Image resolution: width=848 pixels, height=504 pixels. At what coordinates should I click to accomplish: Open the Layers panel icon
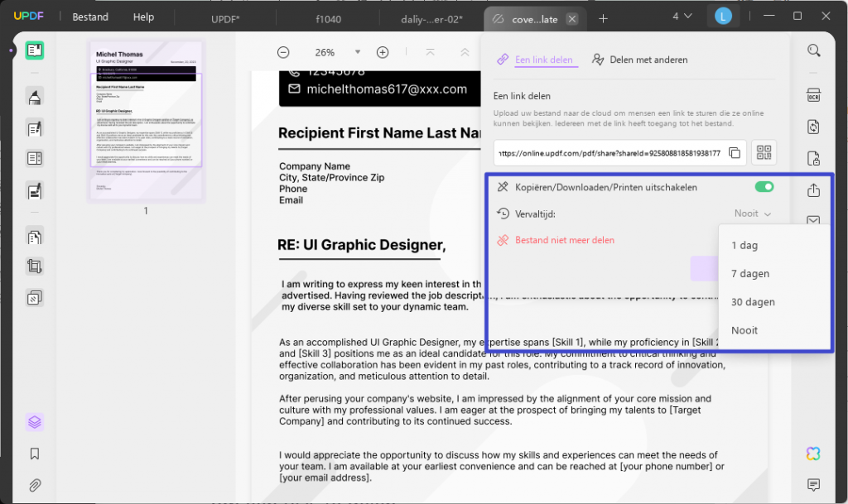35,422
